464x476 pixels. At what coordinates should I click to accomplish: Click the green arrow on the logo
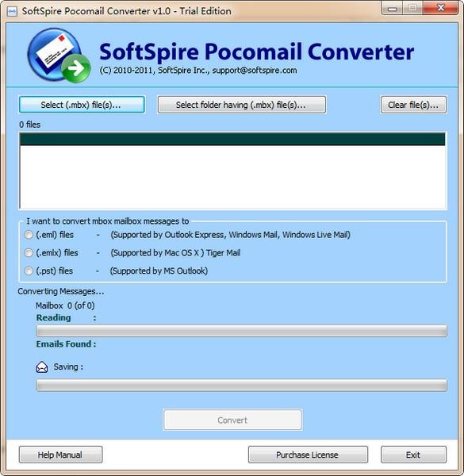click(76, 68)
